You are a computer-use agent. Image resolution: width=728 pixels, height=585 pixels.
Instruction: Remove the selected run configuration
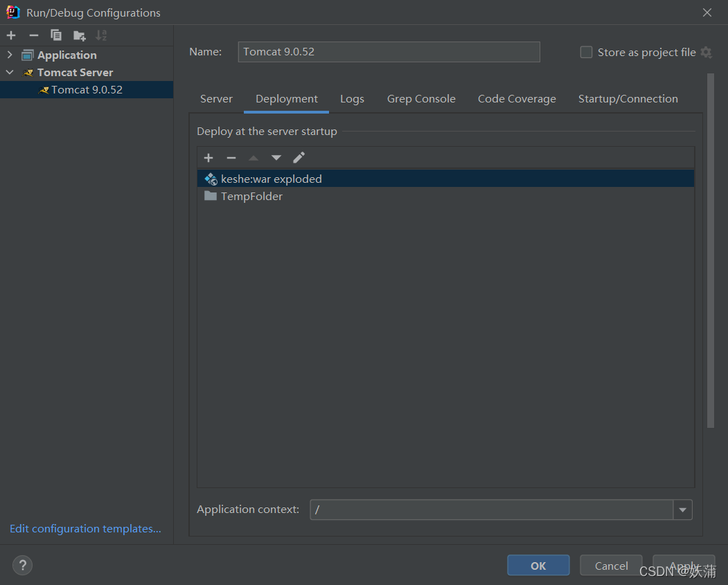33,35
